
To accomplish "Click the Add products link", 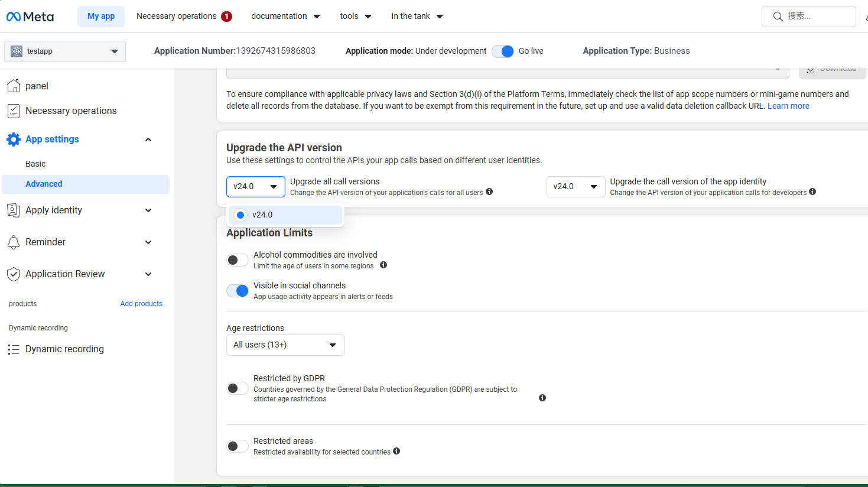I will tap(141, 304).
